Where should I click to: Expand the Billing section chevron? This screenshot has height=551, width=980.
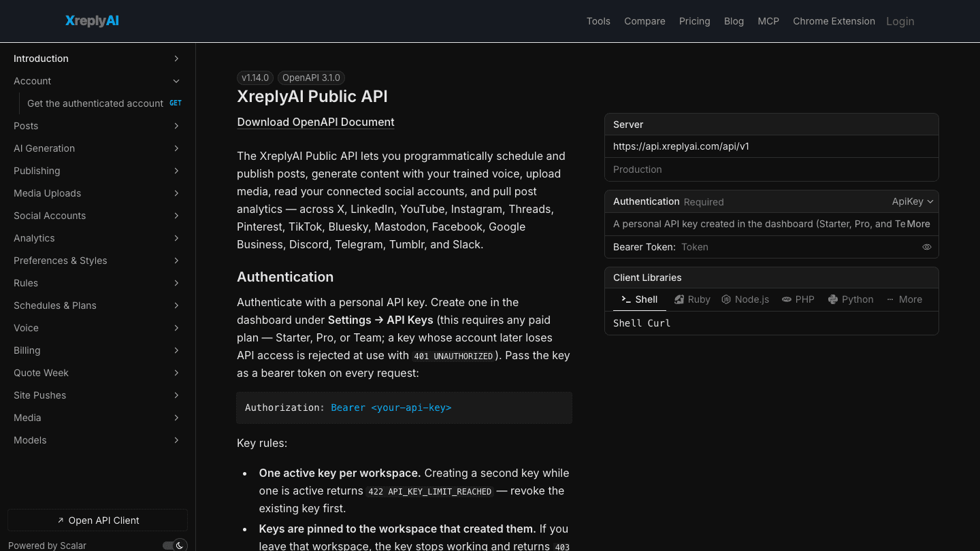tap(176, 350)
